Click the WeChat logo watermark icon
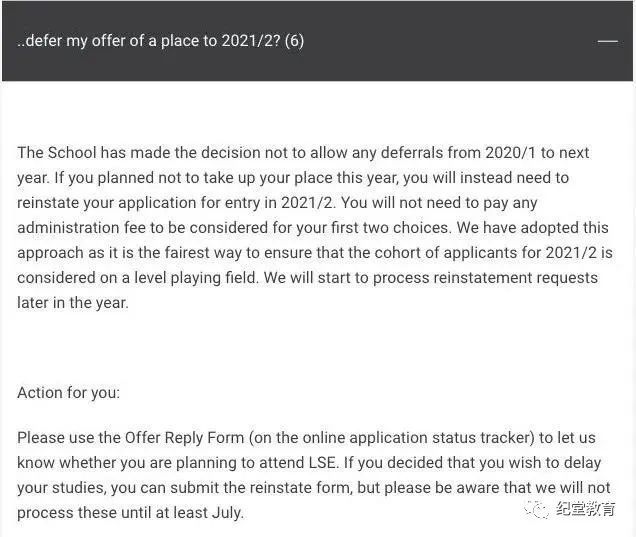Screen dimensions: 636x537 541,510
